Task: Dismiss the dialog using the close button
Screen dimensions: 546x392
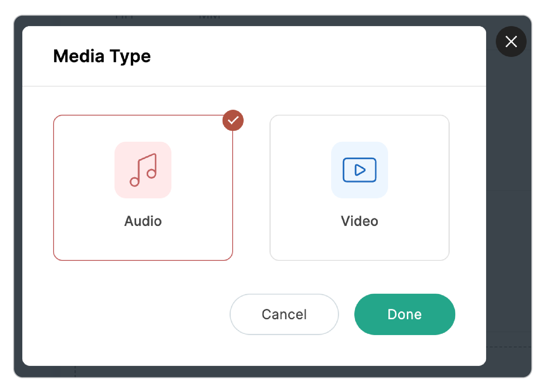Action: click(511, 42)
